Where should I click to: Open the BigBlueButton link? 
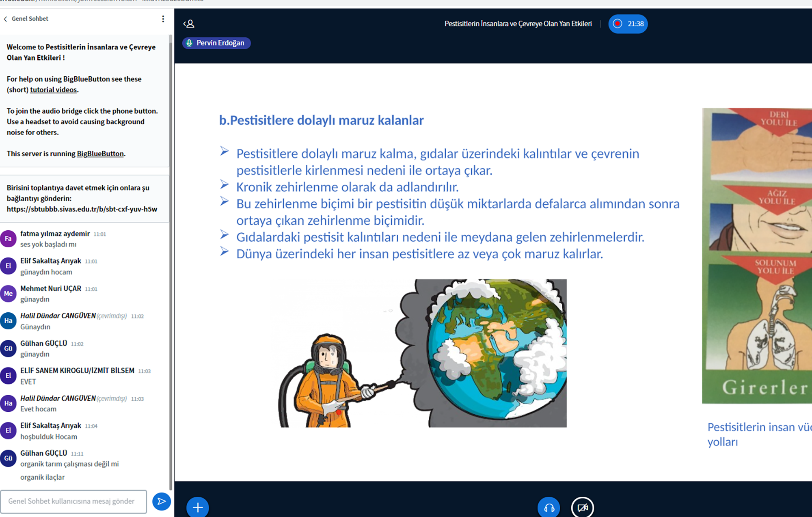pos(100,154)
